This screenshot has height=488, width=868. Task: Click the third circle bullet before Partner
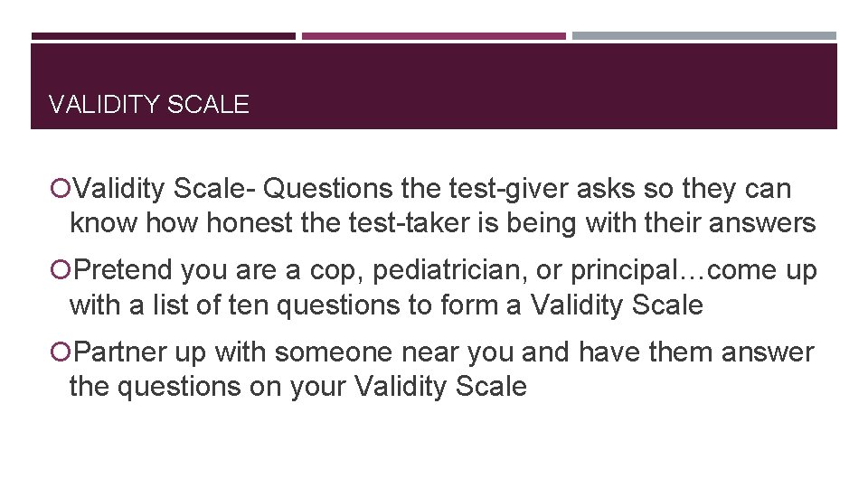click(x=60, y=352)
